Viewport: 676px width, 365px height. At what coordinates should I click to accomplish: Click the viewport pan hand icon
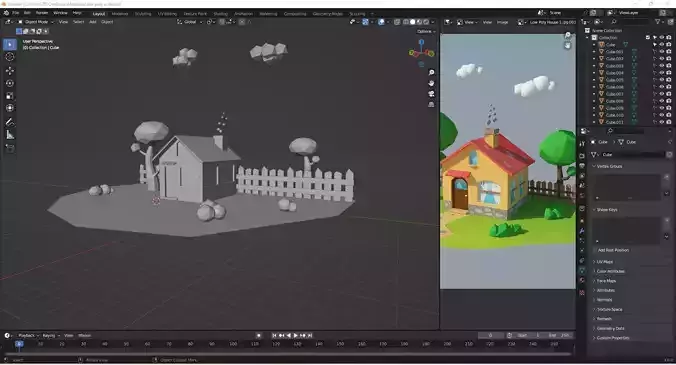(431, 83)
